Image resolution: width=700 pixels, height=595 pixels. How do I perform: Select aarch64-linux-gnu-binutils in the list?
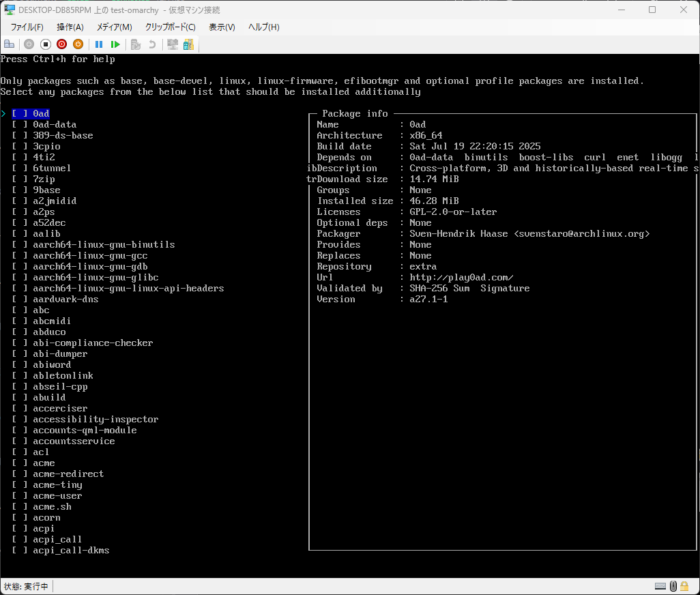click(104, 244)
